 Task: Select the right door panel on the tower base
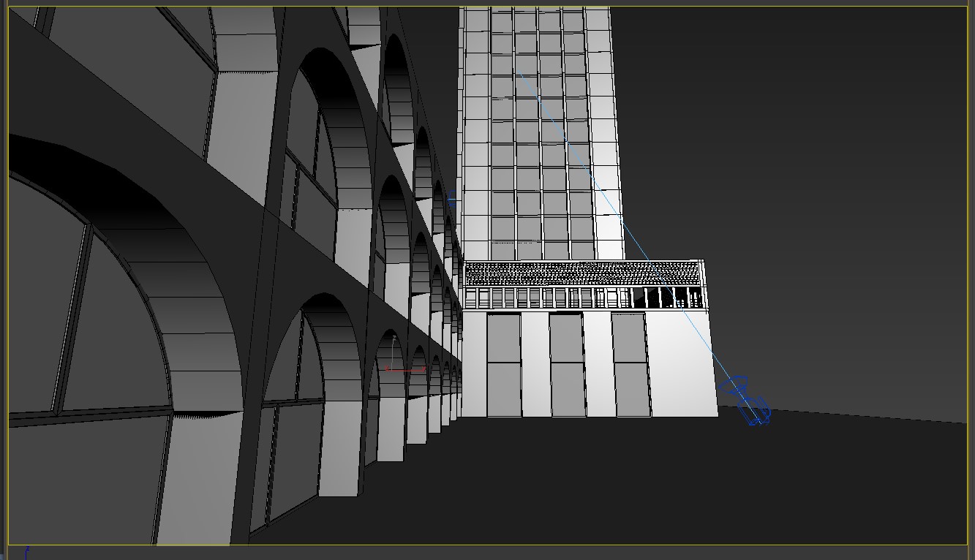(x=630, y=364)
